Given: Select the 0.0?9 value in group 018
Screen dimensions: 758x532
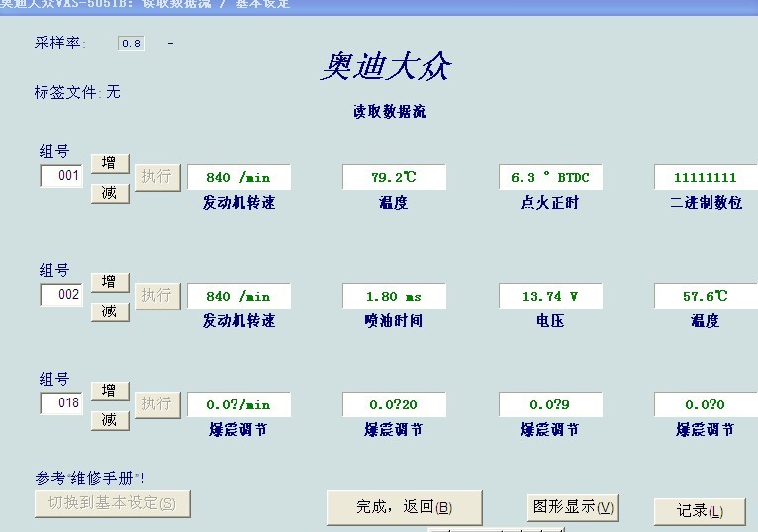Looking at the screenshot, I should [550, 404].
